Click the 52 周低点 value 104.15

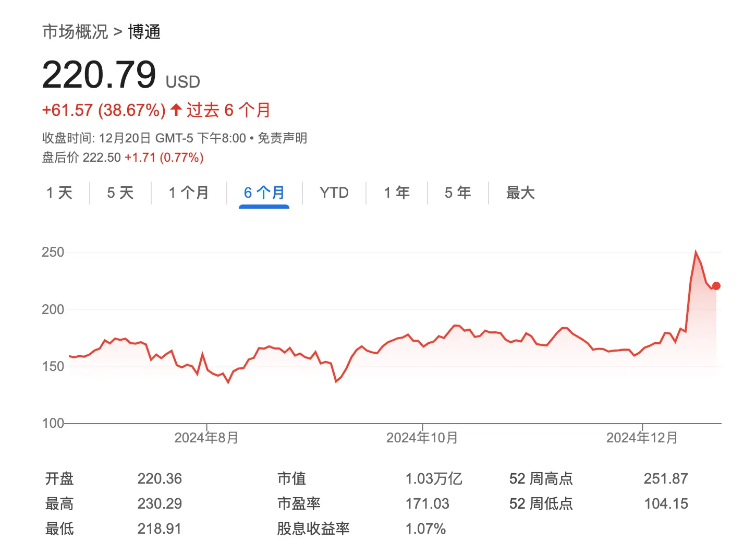coord(666,503)
